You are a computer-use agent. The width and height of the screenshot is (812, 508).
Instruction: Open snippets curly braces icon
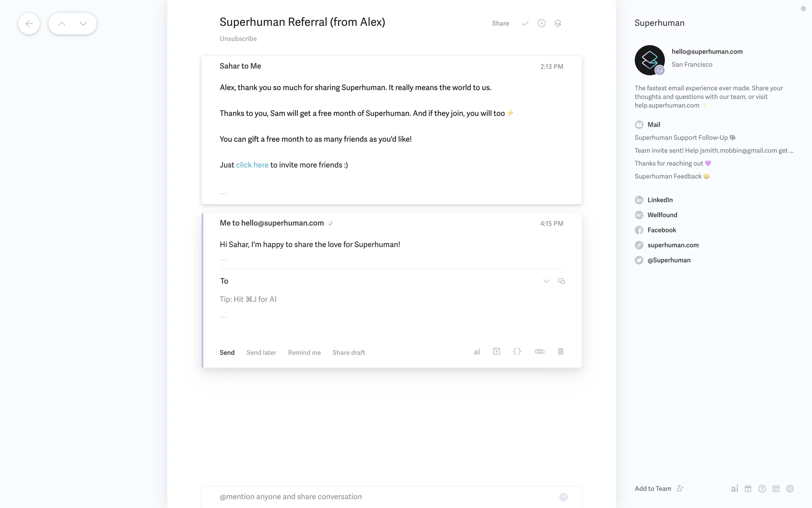click(x=517, y=351)
